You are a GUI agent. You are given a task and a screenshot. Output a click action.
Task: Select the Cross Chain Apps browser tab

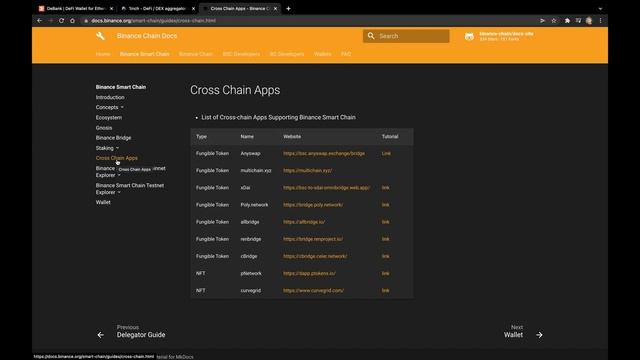(x=240, y=9)
